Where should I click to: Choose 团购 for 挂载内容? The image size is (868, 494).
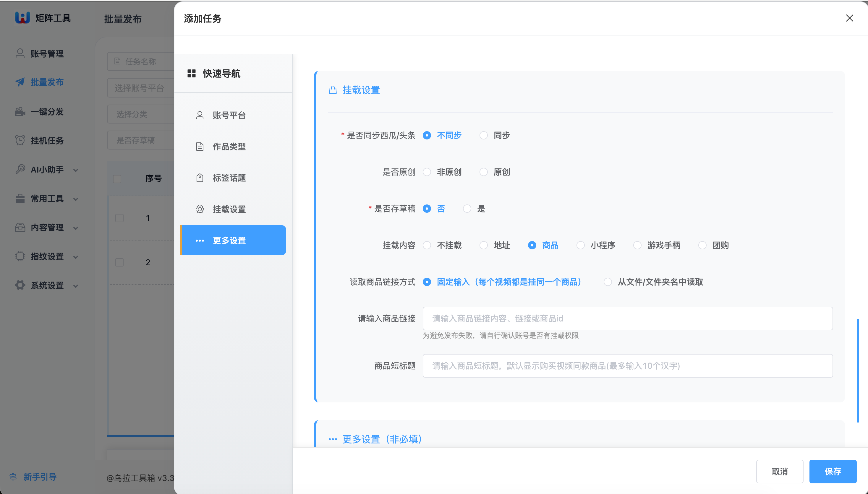click(714, 245)
